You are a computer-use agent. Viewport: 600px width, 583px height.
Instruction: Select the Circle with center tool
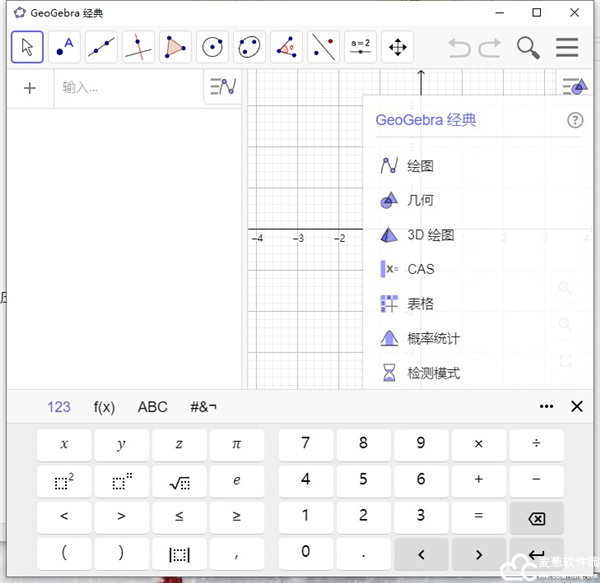coord(212,46)
